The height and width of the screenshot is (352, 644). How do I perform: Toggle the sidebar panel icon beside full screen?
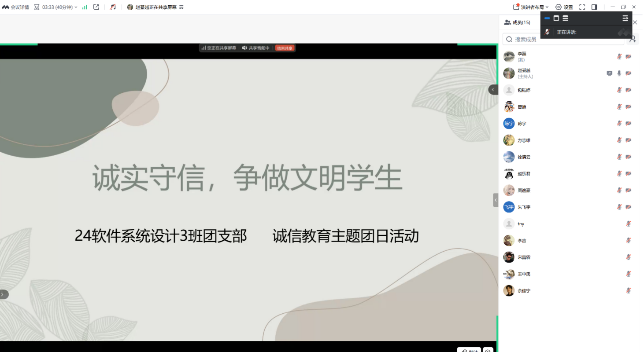coord(594,7)
